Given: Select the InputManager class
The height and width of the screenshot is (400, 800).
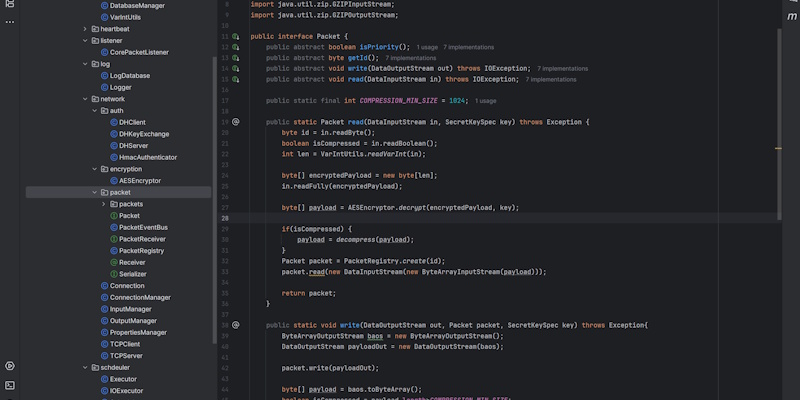Looking at the screenshot, I should pyautogui.click(x=131, y=309).
